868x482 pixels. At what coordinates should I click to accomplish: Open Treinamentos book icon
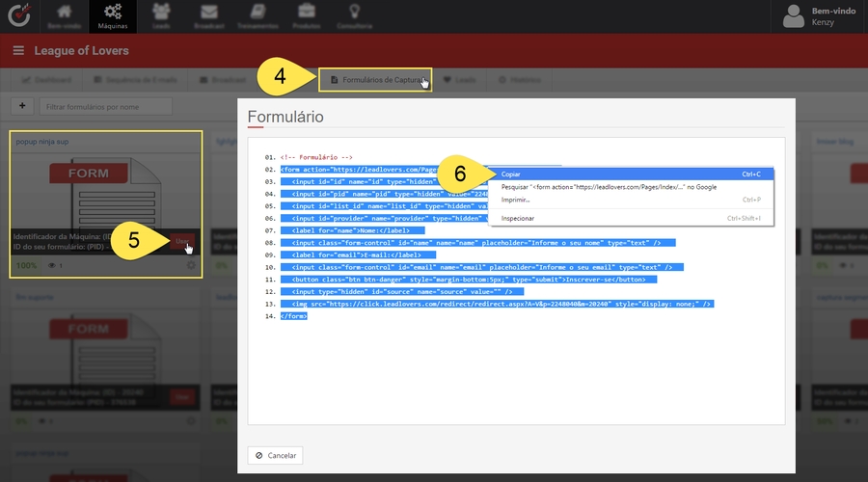pyautogui.click(x=258, y=15)
